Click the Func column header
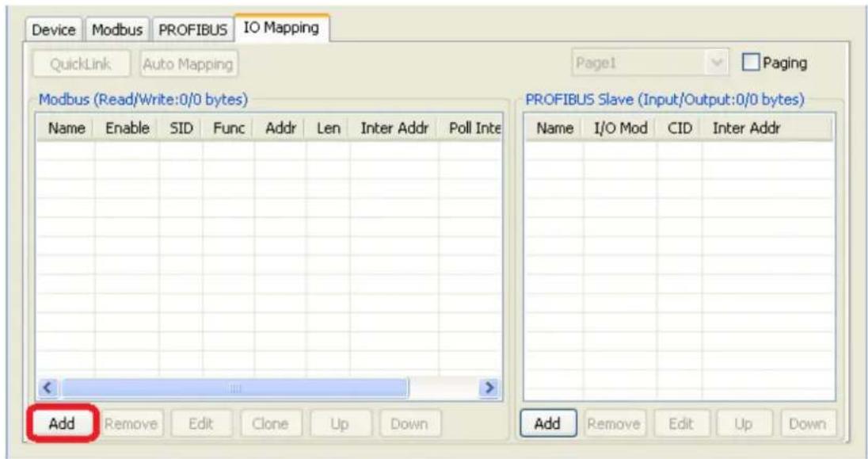868x459 pixels. click(229, 128)
